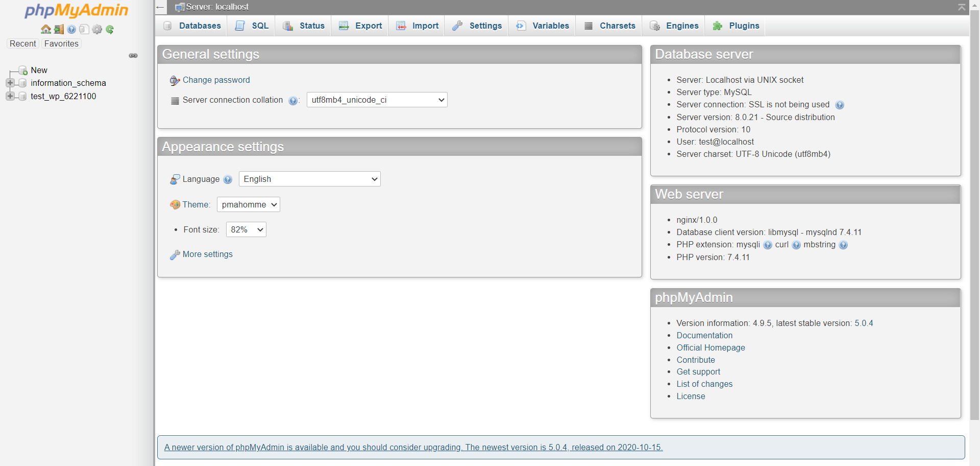Click the More settings link
Screen dimensions: 980x466
[208, 254]
